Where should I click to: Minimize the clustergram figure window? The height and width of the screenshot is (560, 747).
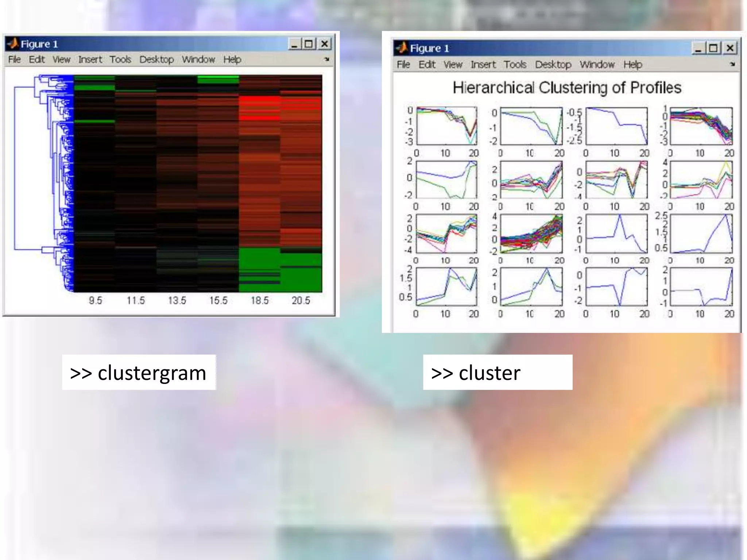click(x=295, y=44)
